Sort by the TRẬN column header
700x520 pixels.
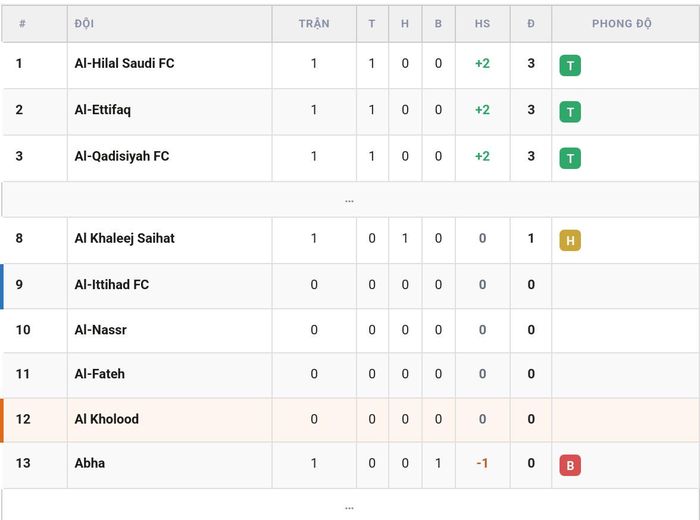pos(314,24)
